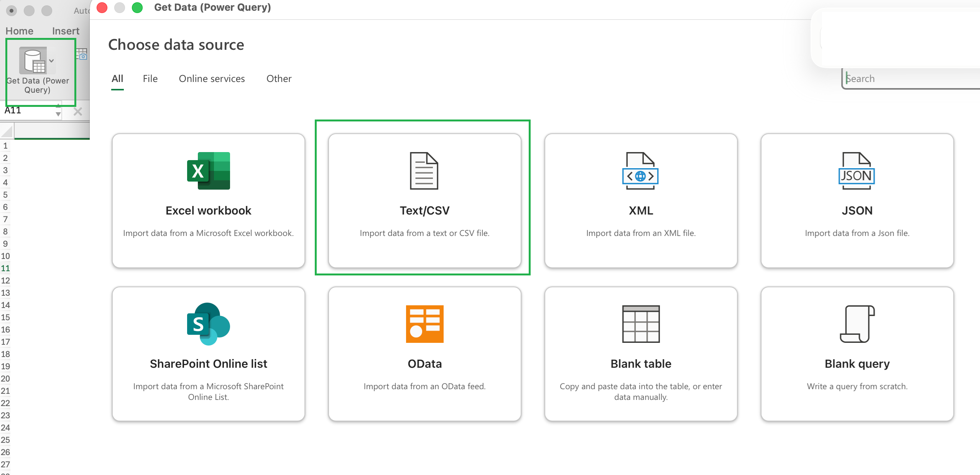This screenshot has width=980, height=475.
Task: Click the SharePoint Online list title
Action: pyautogui.click(x=209, y=364)
